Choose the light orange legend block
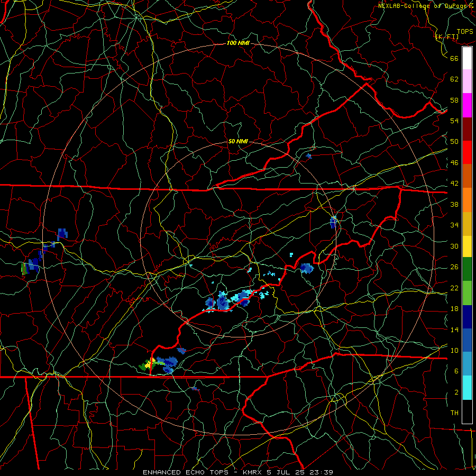476x476 pixels. 467,200
